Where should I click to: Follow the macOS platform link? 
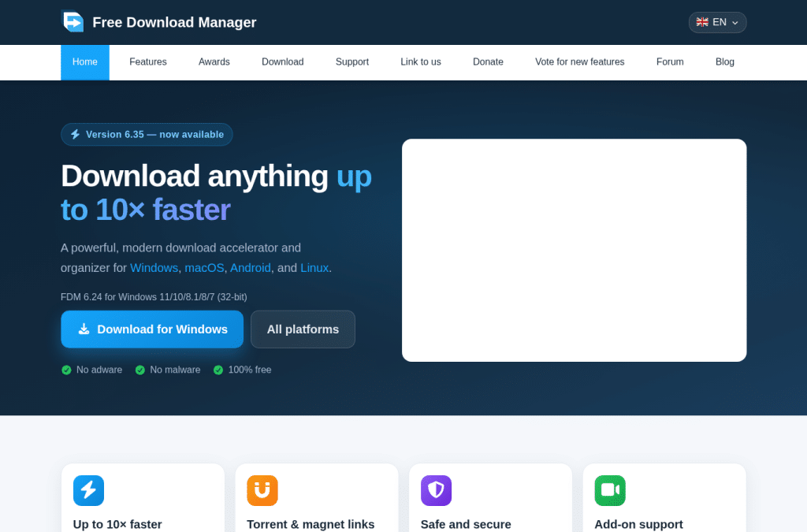click(204, 267)
